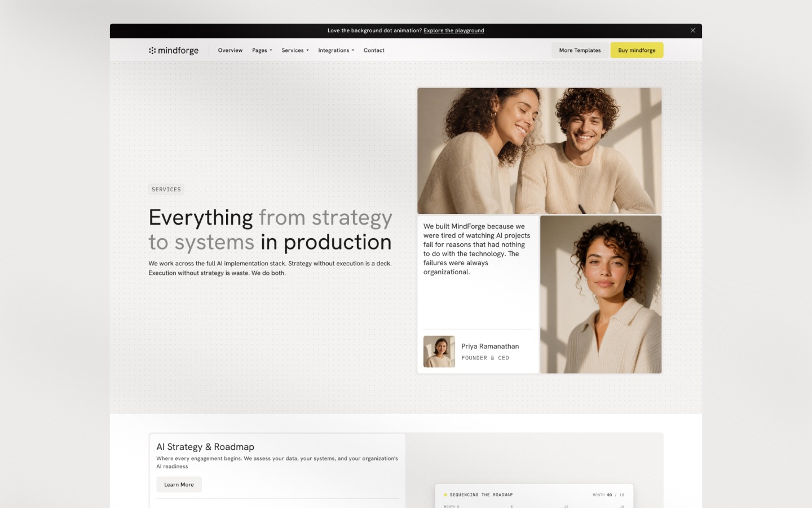The image size is (812, 508).
Task: Go to the Overview page
Action: click(230, 50)
